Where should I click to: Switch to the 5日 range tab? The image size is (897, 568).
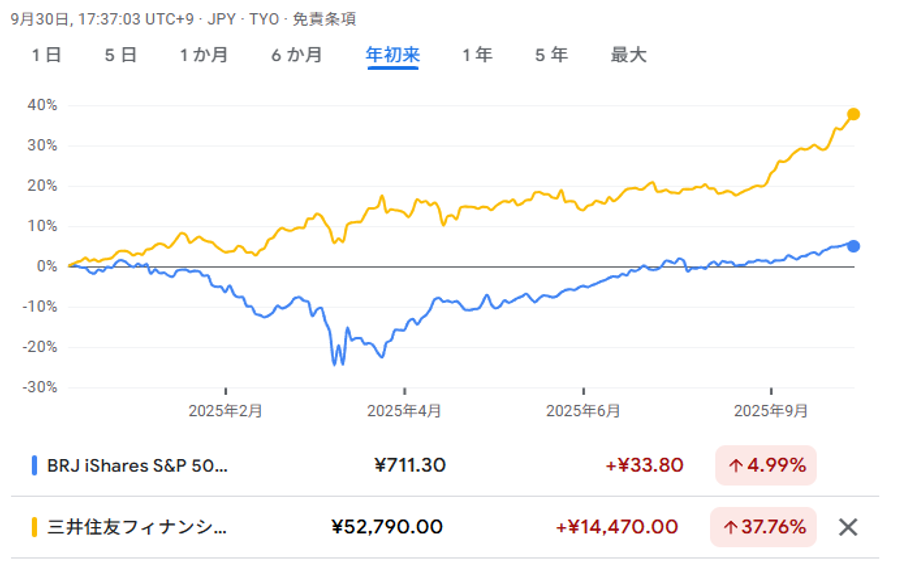(x=120, y=55)
